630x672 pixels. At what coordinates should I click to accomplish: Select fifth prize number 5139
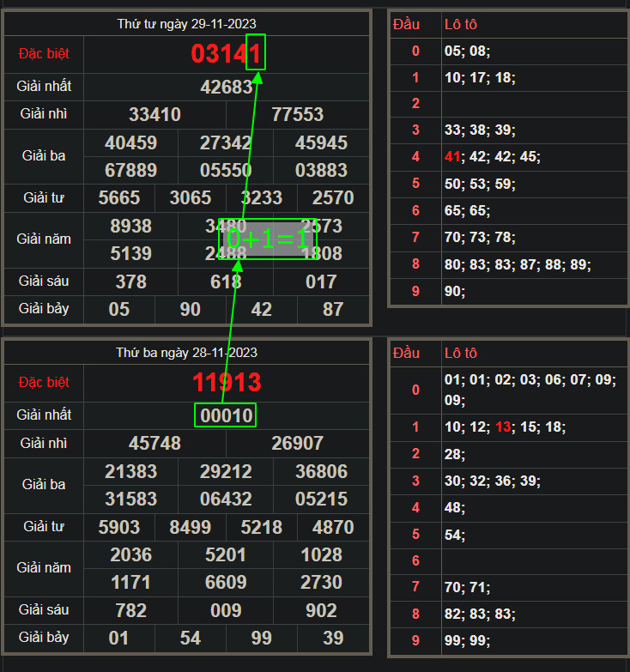pos(130,253)
